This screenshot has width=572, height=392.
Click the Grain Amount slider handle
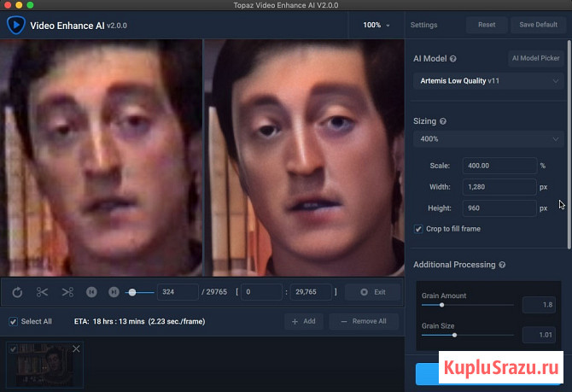click(x=441, y=305)
